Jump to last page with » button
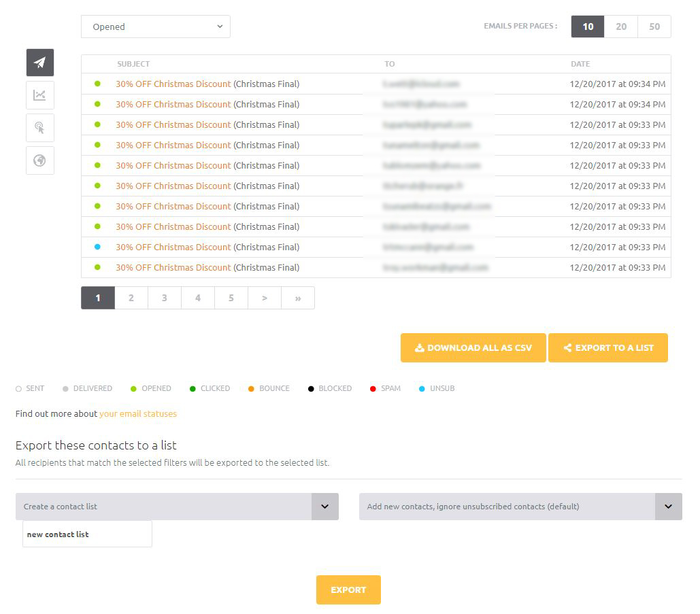Image resolution: width=700 pixels, height=614 pixels. (298, 298)
